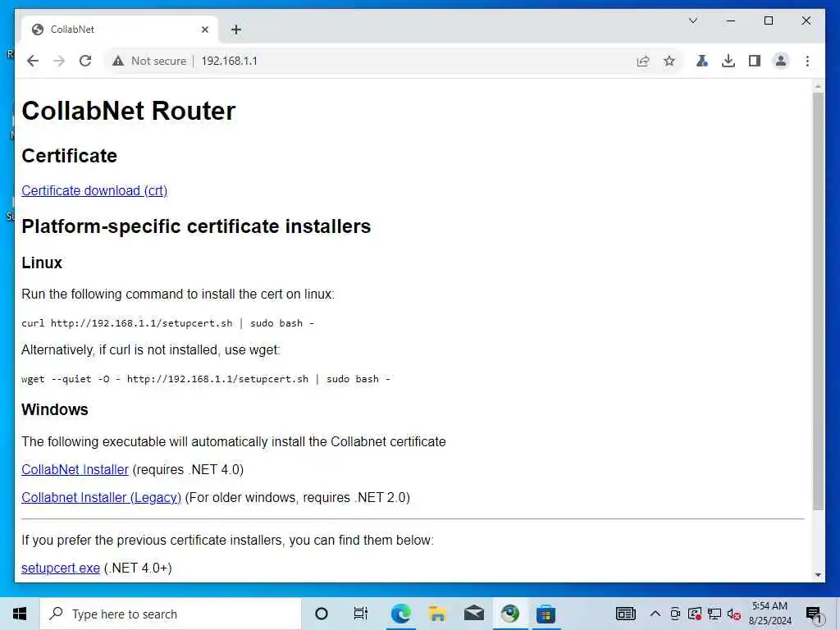Open Microsoft Store from taskbar
This screenshot has width=840, height=630.
546,614
